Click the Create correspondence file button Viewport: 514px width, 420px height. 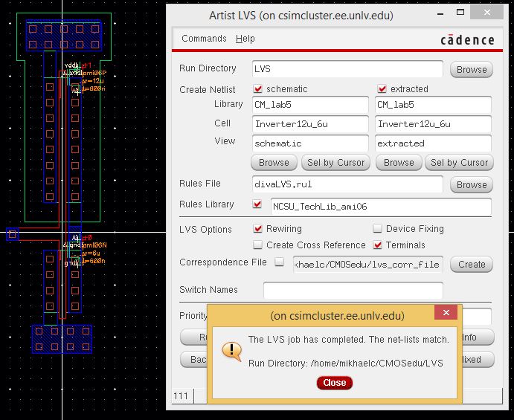[x=472, y=264]
